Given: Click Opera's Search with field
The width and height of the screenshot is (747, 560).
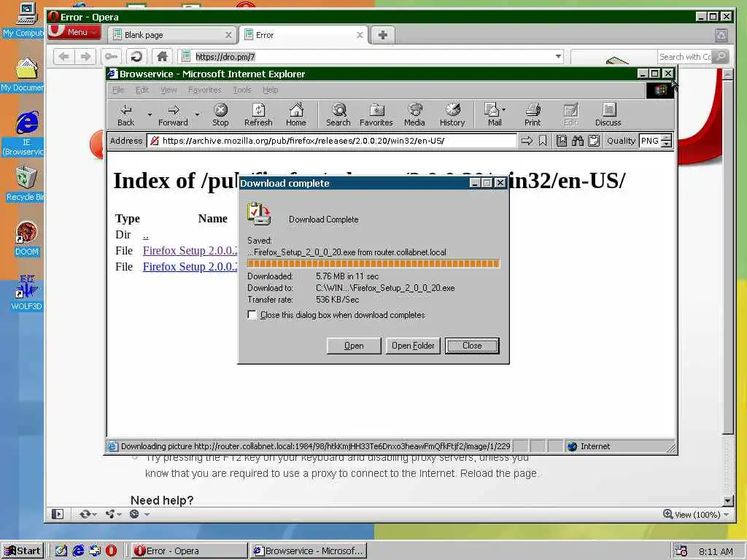Looking at the screenshot, I should pos(684,57).
